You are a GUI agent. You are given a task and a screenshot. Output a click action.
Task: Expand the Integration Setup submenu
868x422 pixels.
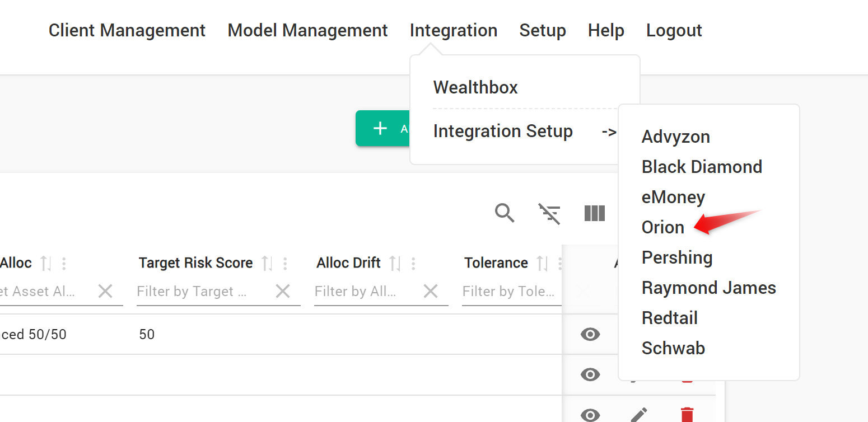525,132
